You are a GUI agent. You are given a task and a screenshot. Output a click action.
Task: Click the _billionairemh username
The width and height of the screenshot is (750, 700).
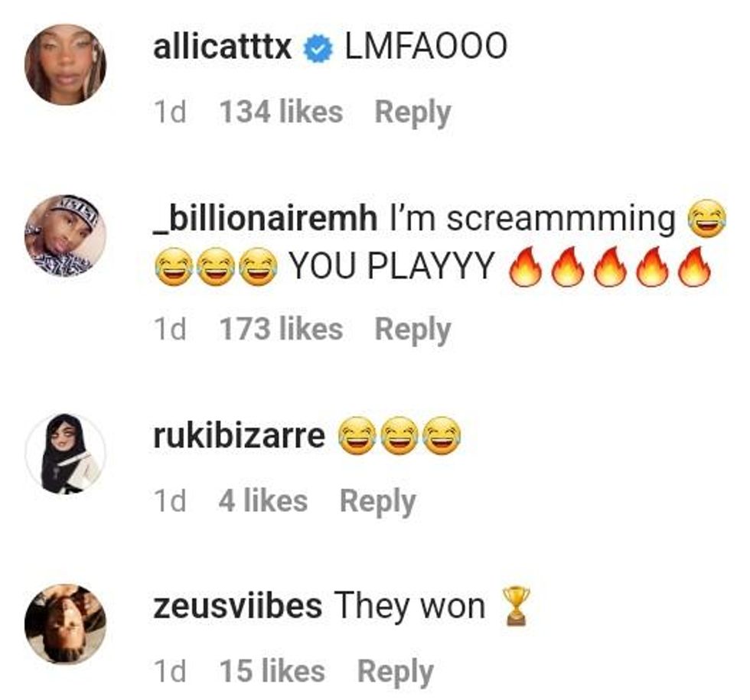click(x=265, y=219)
